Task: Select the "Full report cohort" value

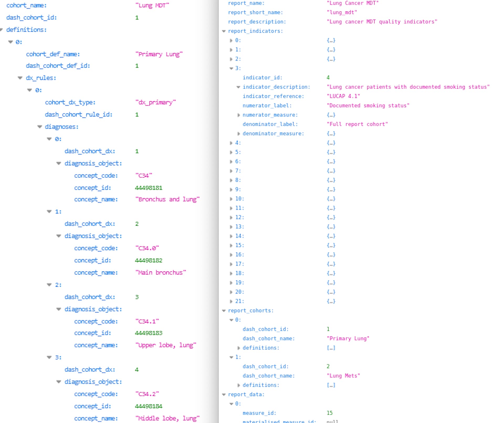Action: pyautogui.click(x=357, y=124)
